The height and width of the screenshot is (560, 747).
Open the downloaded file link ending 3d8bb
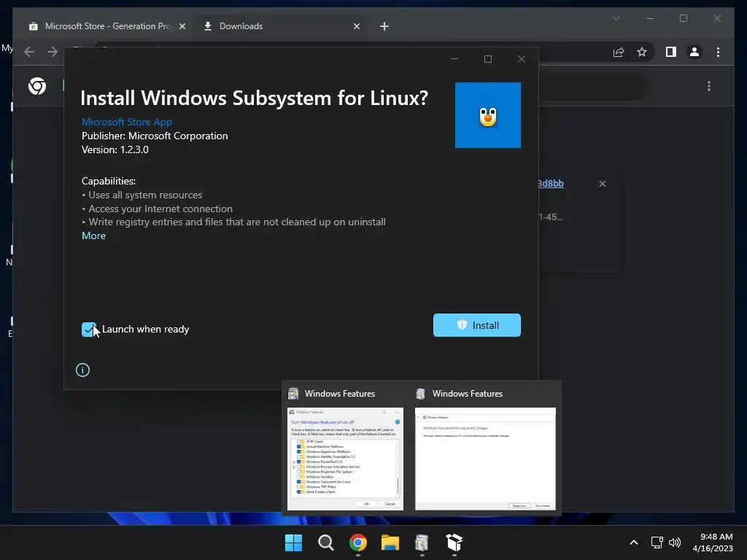click(551, 183)
